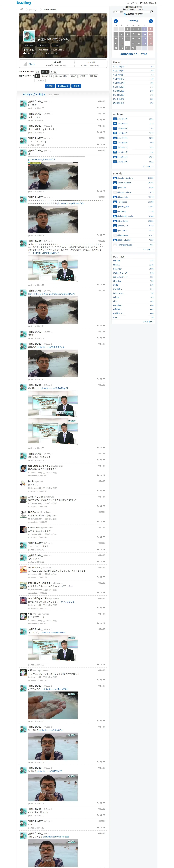Go to the home breadcrumb icon
Image resolution: width=174 pixels, height=868 pixels.
pos(22,9)
